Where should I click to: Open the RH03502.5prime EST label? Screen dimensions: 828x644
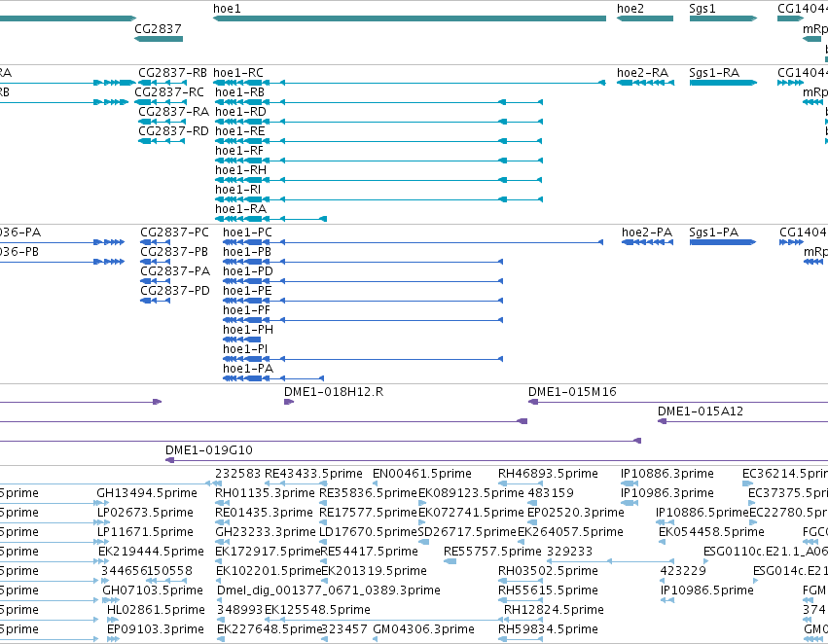[548, 571]
